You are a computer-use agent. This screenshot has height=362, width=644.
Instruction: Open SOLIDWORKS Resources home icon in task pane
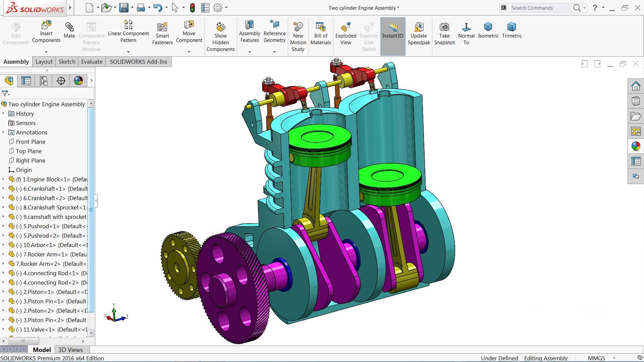coord(636,86)
